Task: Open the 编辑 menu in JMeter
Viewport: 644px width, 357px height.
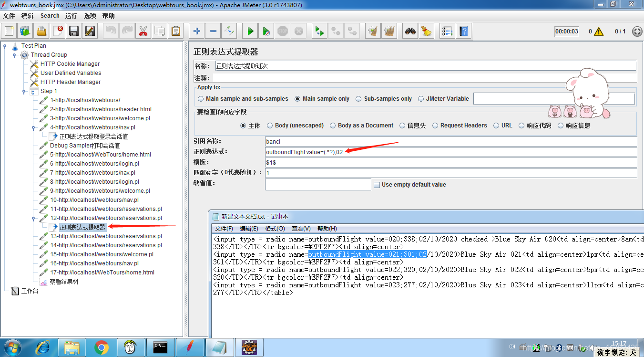Action: click(x=28, y=16)
